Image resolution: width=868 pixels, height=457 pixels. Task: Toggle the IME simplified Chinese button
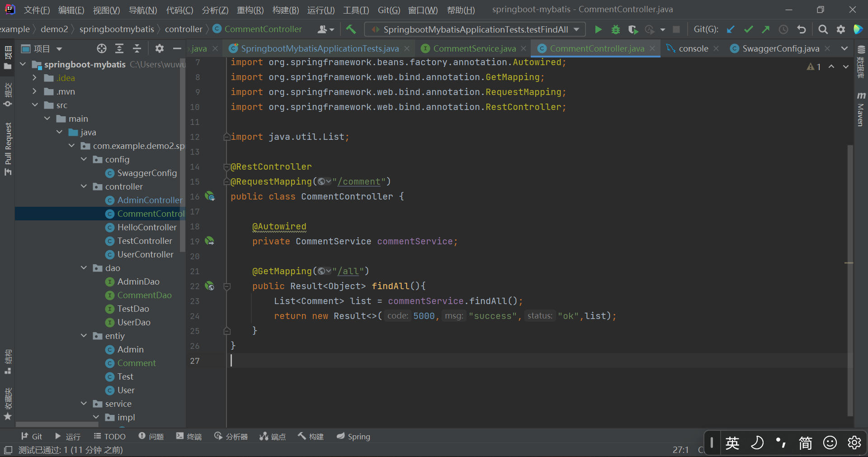[805, 443]
